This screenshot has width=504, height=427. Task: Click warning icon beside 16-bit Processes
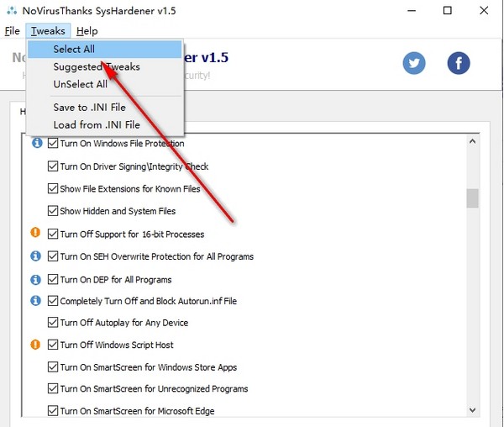coord(35,232)
